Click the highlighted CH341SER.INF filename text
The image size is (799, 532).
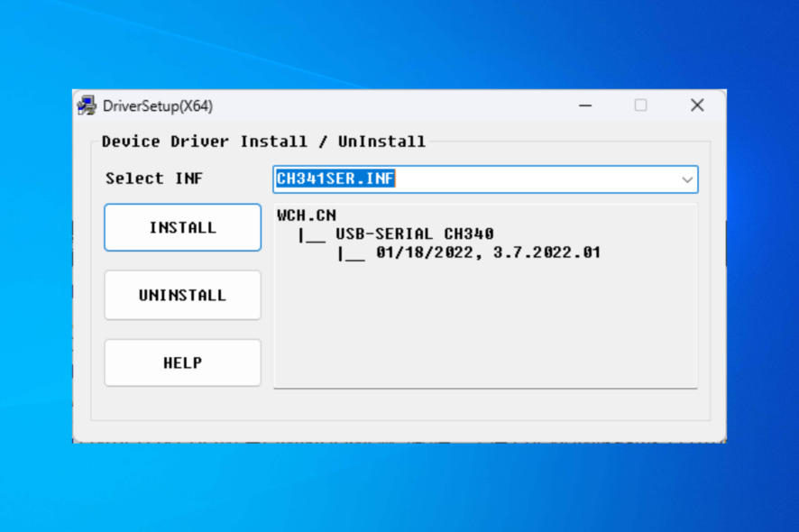point(334,179)
